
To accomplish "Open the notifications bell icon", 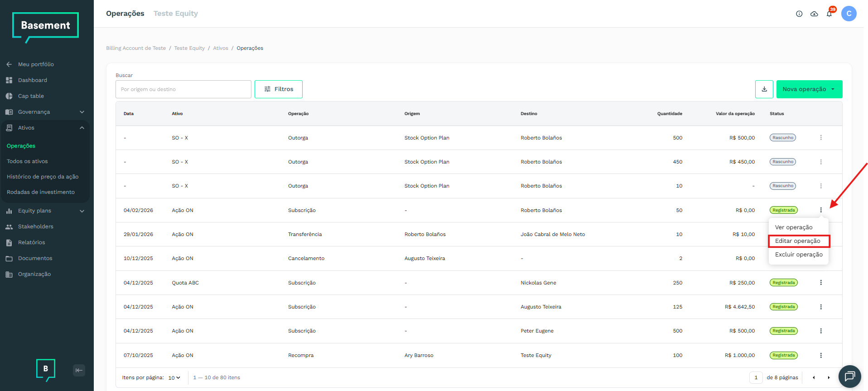I will tap(829, 14).
